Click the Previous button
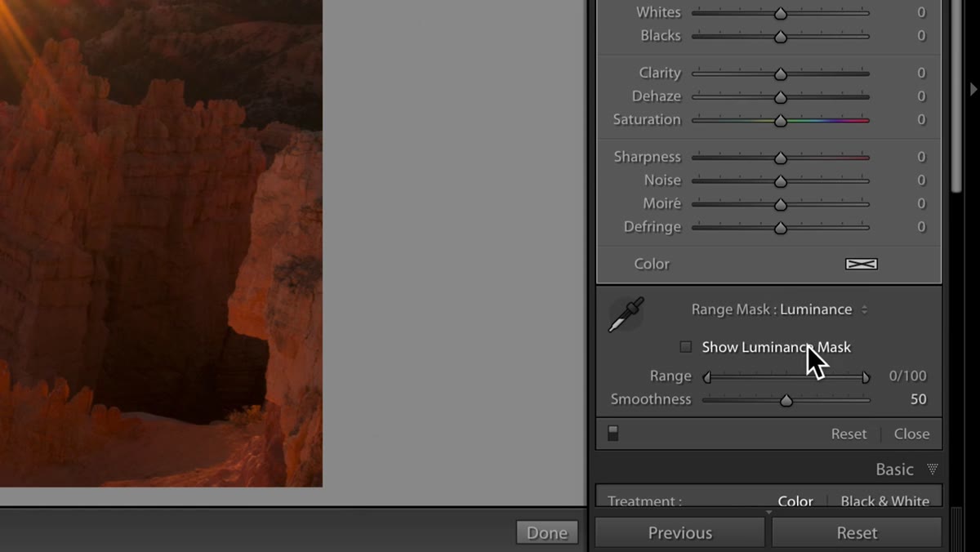Viewport: 980px width, 552px height. [679, 532]
